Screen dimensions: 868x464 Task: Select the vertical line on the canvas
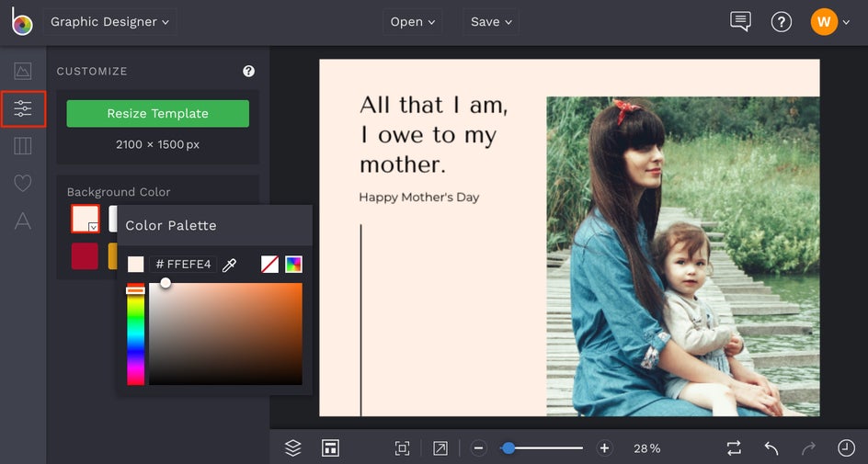[361, 320]
